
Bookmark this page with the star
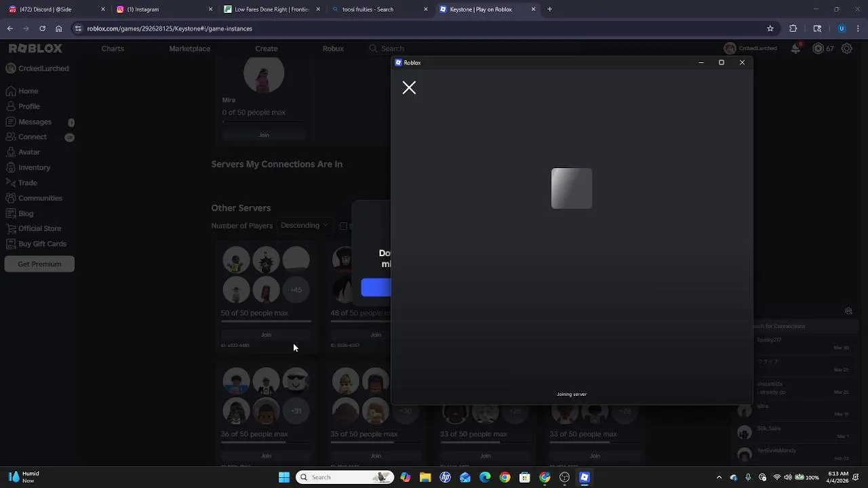[770, 28]
